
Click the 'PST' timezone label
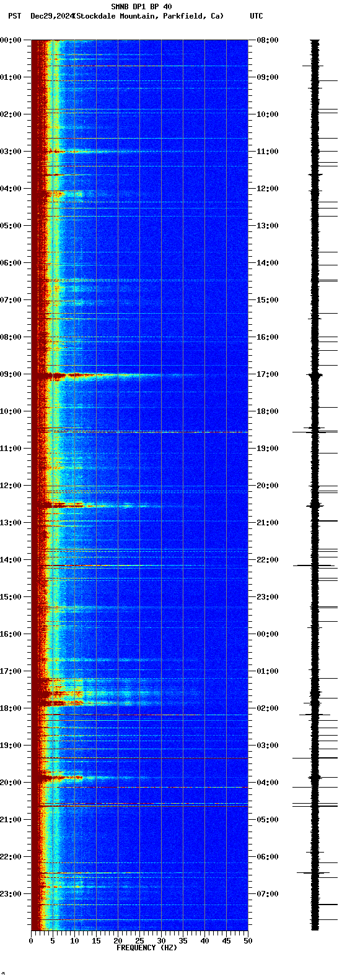tap(14, 16)
